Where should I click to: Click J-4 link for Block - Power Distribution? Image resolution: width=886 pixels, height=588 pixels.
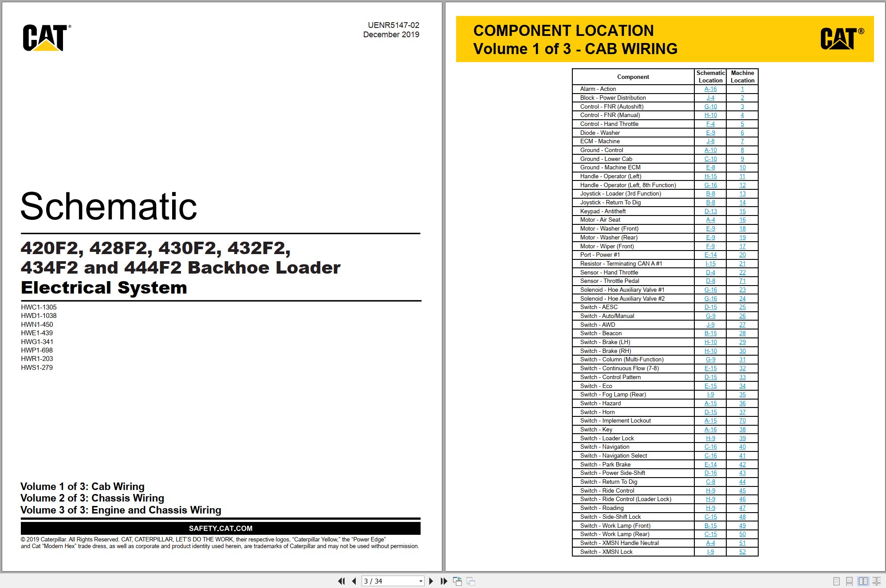point(710,98)
